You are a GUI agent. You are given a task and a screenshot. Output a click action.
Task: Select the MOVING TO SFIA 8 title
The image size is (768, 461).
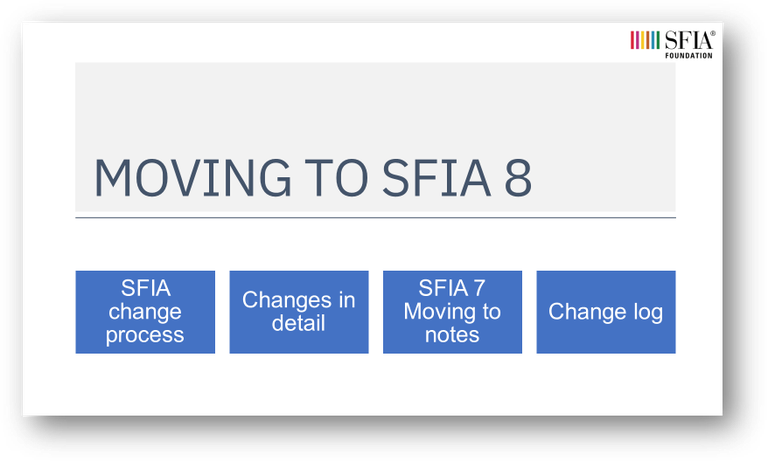pyautogui.click(x=312, y=178)
